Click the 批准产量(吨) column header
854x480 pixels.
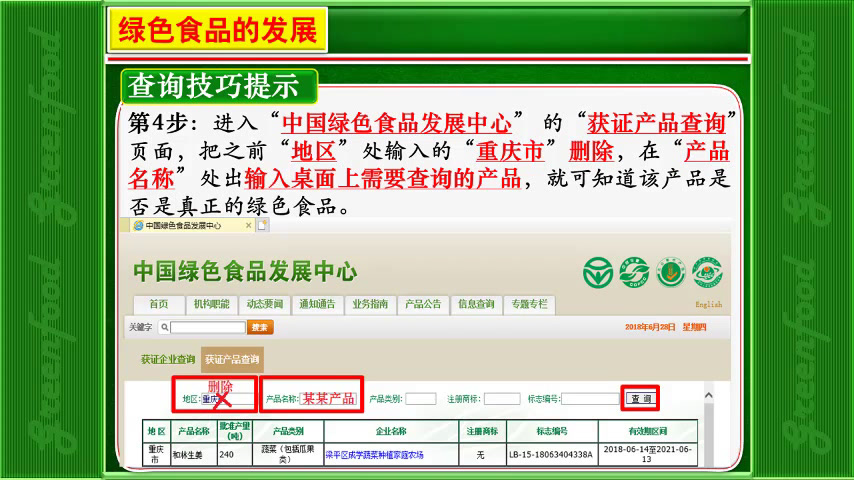coord(235,431)
